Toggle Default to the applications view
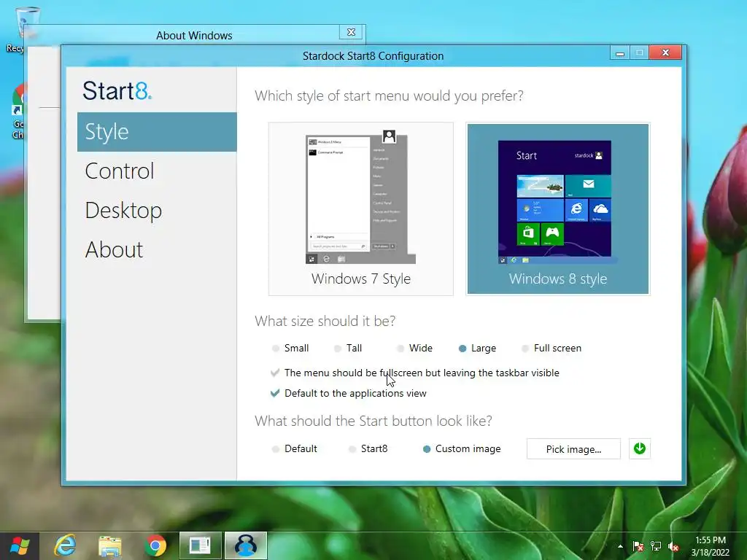747x560 pixels. click(348, 393)
